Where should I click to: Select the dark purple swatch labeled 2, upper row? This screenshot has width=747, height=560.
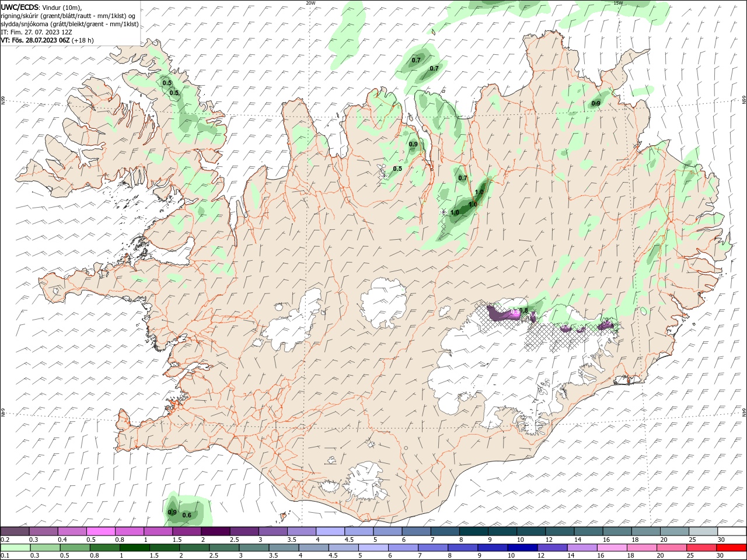(x=215, y=531)
